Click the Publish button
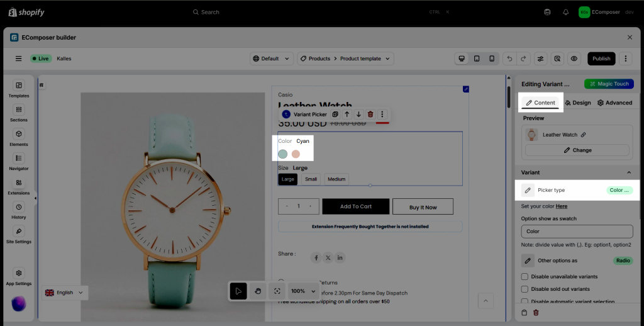 coord(601,59)
